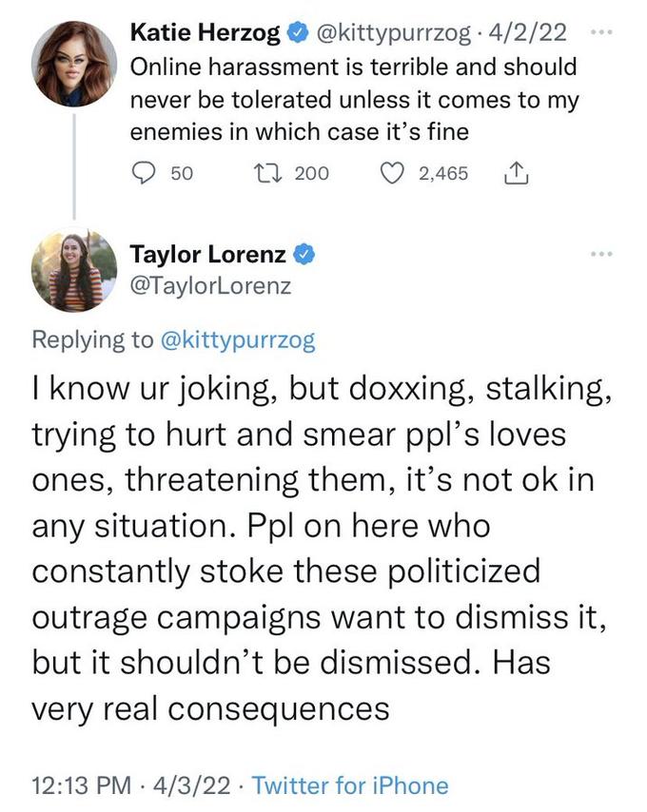Click Taylor Lorenz's profile picture

72,276
